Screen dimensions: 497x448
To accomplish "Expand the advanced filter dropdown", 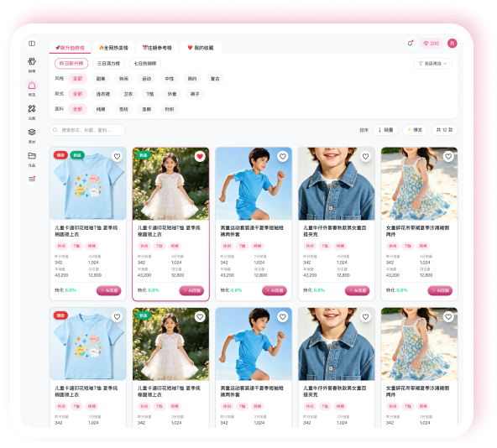I will [x=432, y=64].
